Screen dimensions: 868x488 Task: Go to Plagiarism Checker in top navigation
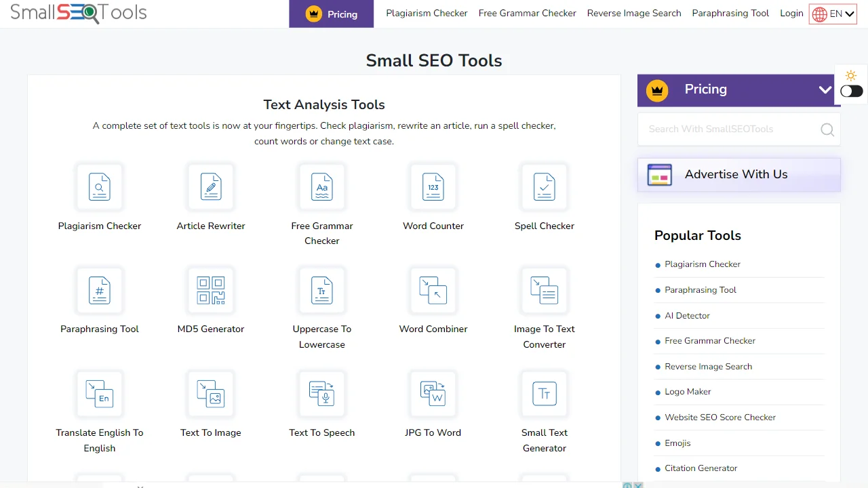point(427,13)
